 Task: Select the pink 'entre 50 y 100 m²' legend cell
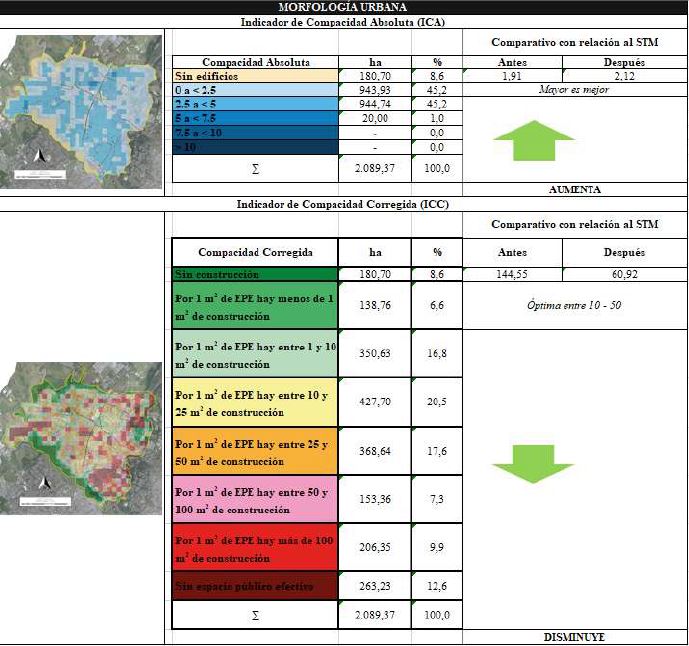pyautogui.click(x=254, y=500)
